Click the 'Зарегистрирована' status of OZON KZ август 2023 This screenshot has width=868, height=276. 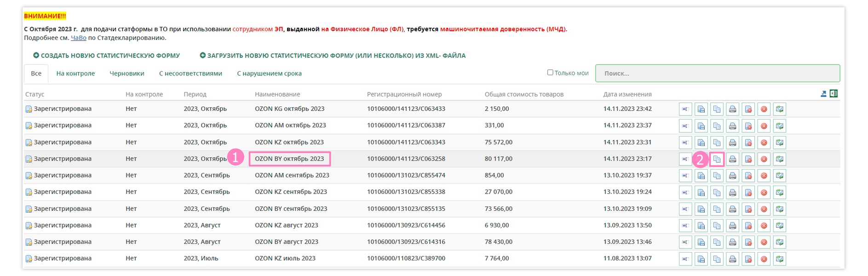(63, 225)
